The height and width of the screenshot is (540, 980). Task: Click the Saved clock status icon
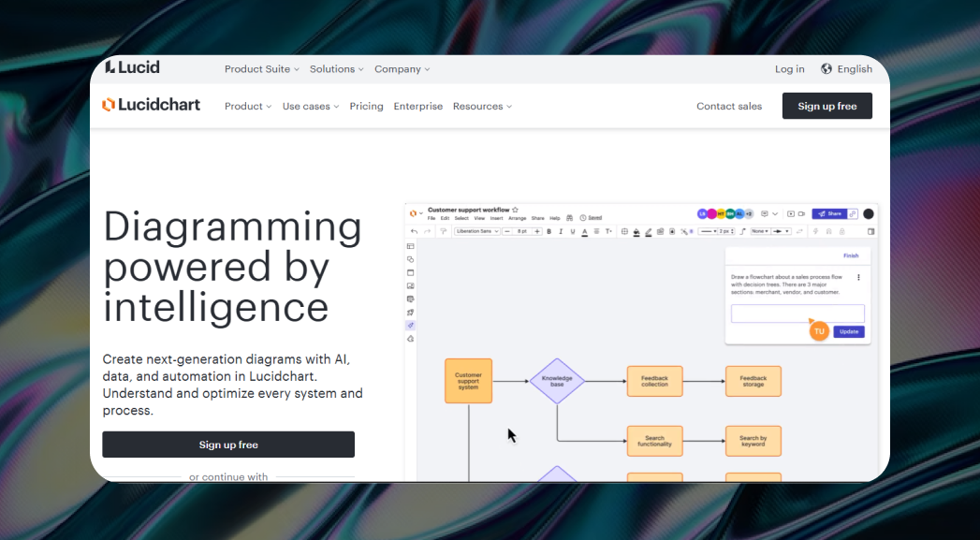click(583, 218)
